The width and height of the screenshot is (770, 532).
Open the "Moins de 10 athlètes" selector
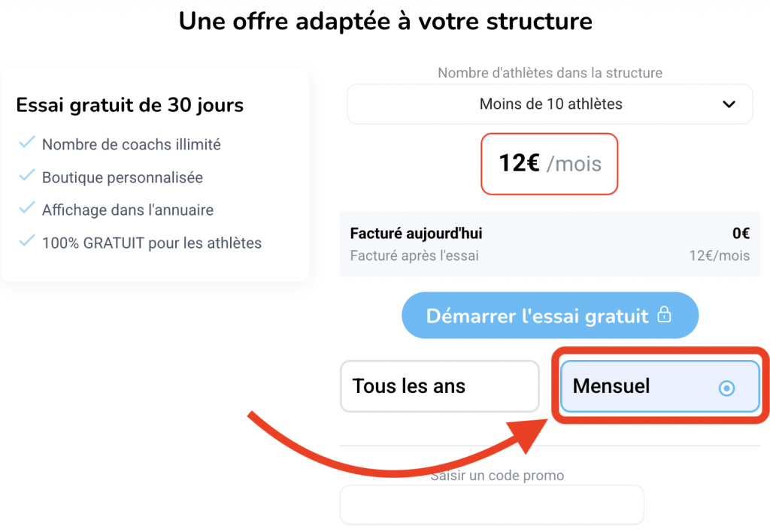[550, 104]
